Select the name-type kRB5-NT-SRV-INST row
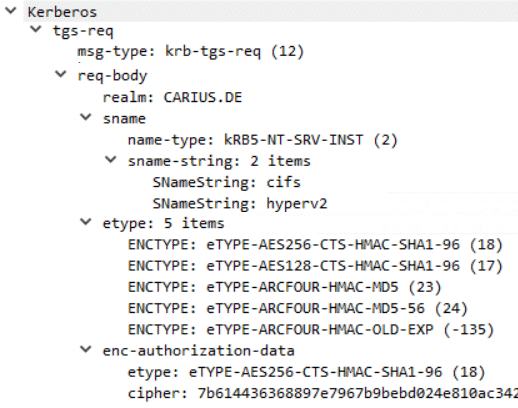The height and width of the screenshot is (408, 518). pyautogui.click(x=263, y=140)
